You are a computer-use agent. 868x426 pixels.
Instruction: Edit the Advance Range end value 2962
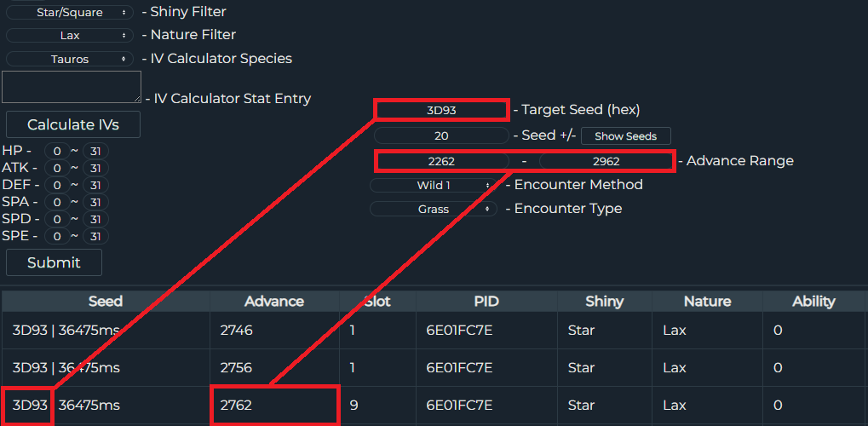(606, 161)
